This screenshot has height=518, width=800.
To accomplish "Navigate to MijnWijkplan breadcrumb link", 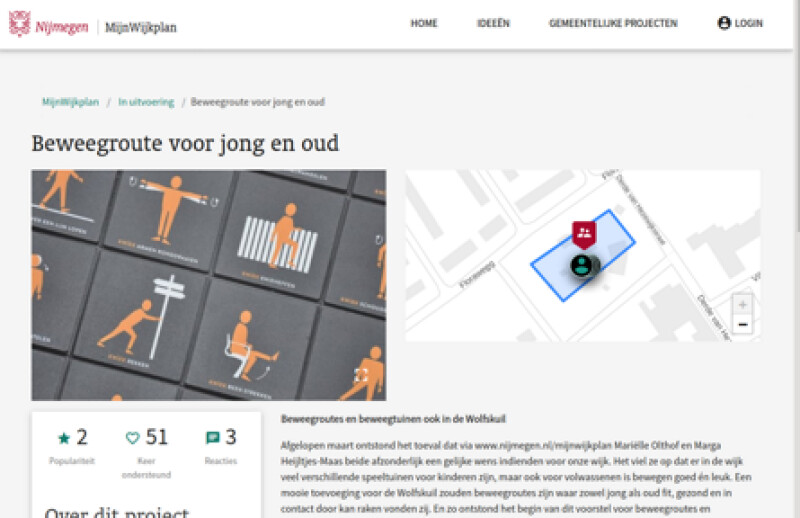I will click(x=70, y=102).
